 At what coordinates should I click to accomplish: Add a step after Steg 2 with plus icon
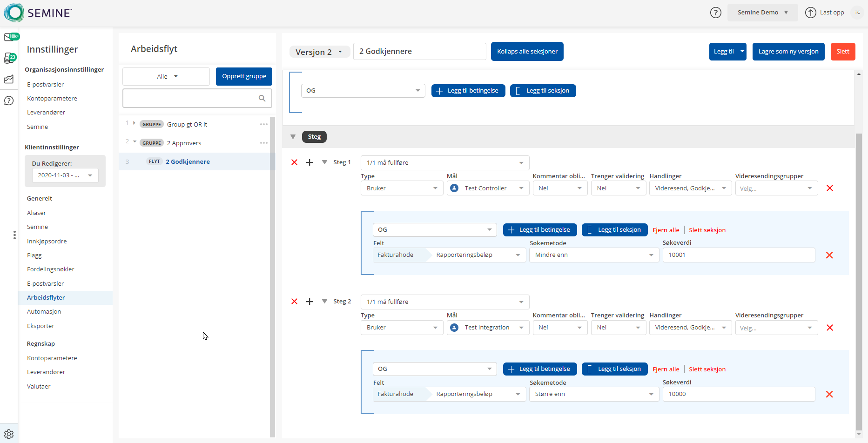click(x=310, y=302)
